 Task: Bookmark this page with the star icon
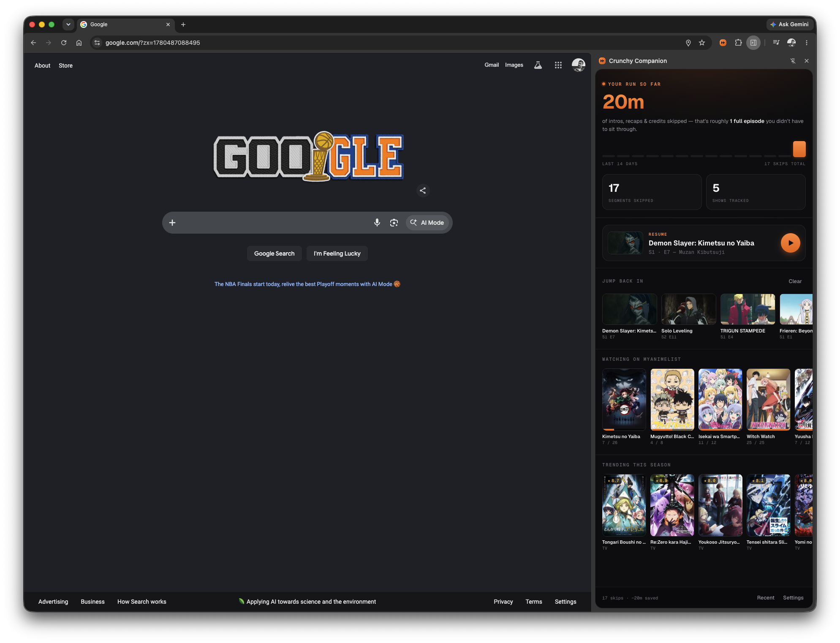702,43
